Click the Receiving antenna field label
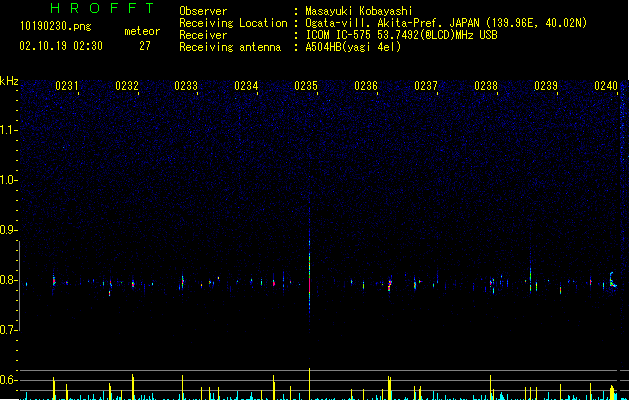 pyautogui.click(x=230, y=47)
